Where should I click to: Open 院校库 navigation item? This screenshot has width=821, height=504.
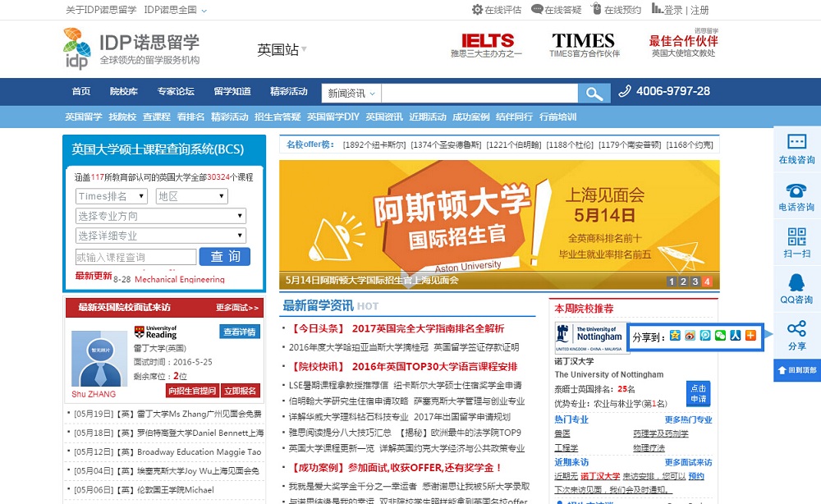pos(124,92)
